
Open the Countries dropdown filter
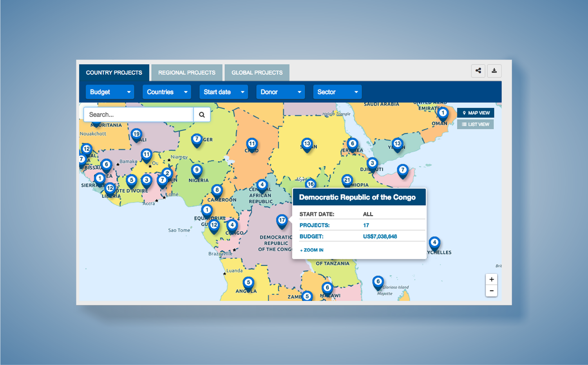(167, 92)
